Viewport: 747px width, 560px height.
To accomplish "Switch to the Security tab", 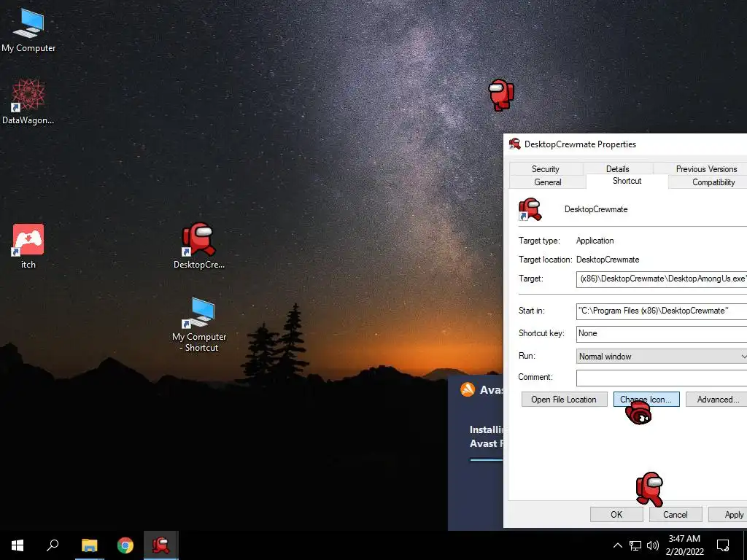I will click(x=546, y=169).
